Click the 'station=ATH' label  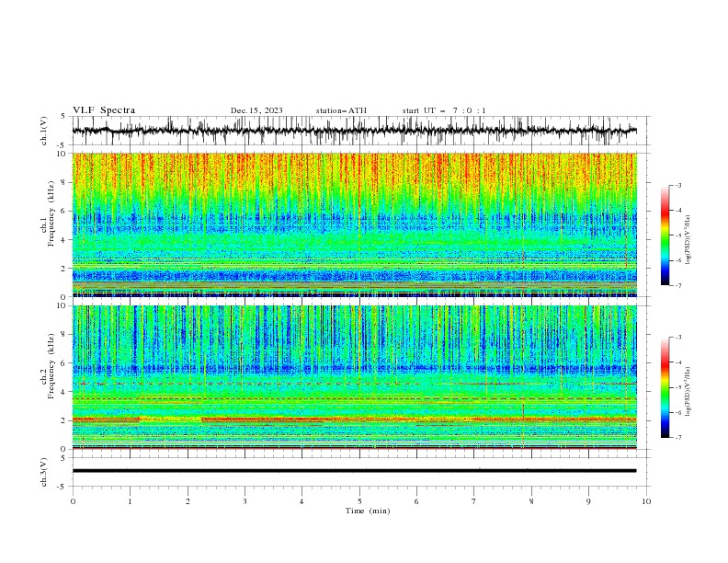coord(341,110)
